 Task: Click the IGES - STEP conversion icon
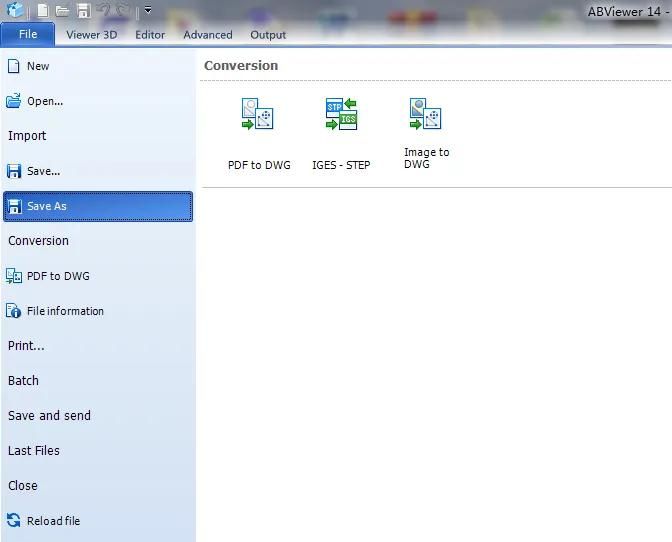pos(341,114)
